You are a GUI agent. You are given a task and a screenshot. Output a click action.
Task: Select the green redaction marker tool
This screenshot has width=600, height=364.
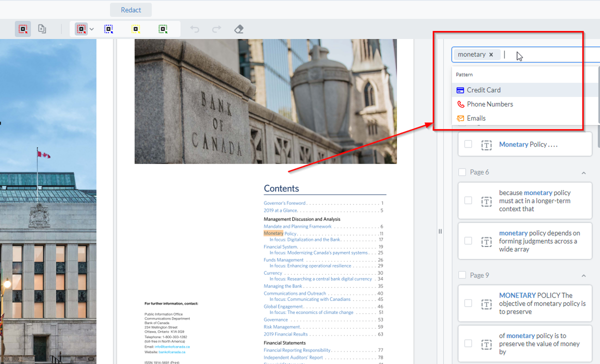(163, 28)
